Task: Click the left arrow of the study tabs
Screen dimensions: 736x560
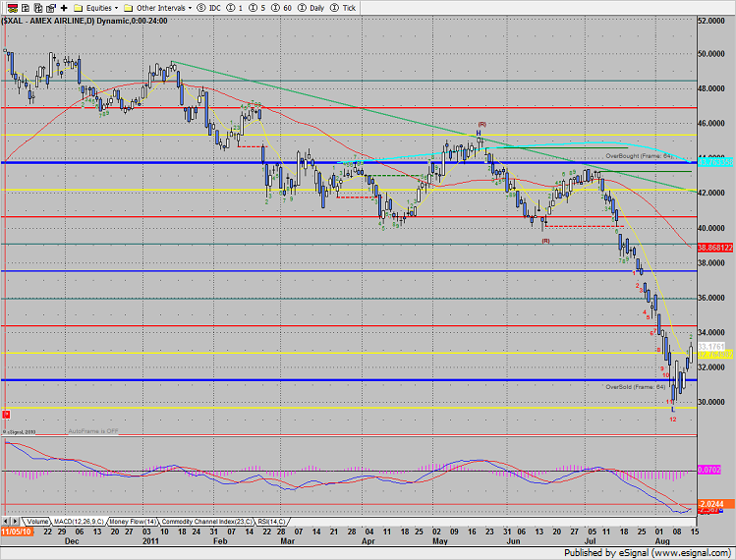Action: point(6,522)
